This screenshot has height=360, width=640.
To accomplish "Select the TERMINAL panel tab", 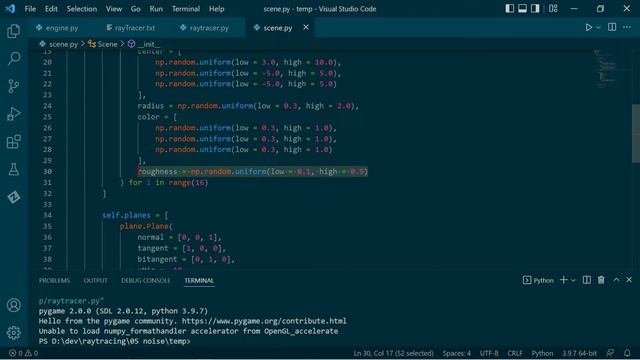I will [199, 280].
